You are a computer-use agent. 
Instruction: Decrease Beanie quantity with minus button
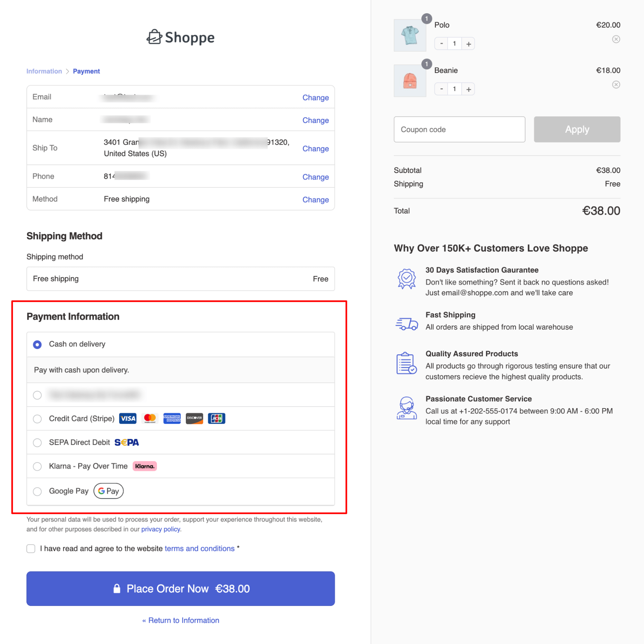(441, 89)
